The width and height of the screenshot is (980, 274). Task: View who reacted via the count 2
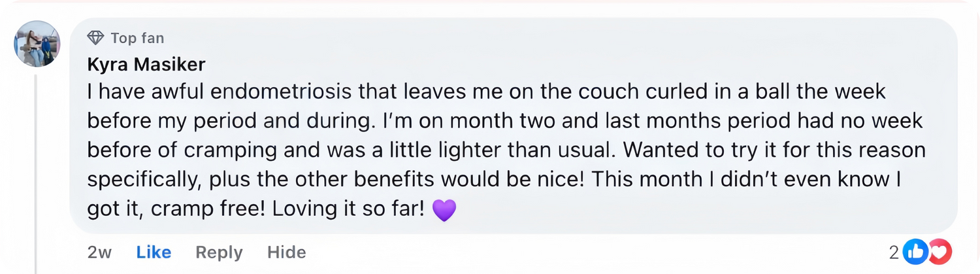coord(894,252)
